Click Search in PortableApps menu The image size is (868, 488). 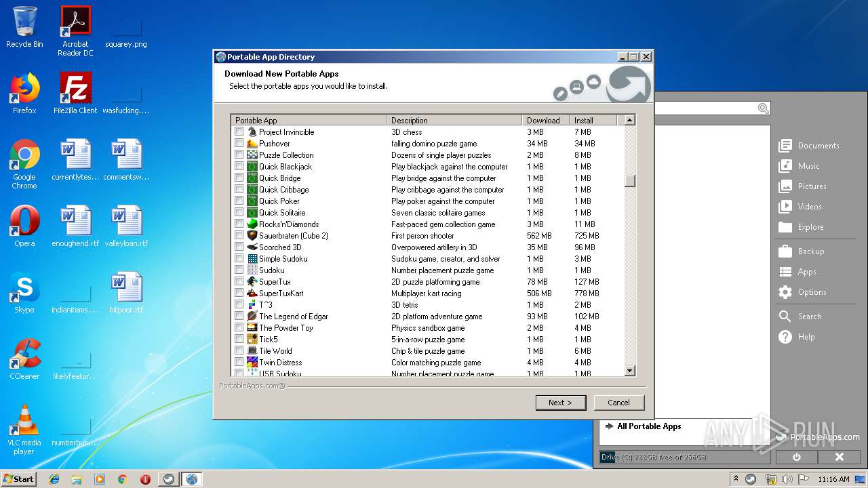800,317
